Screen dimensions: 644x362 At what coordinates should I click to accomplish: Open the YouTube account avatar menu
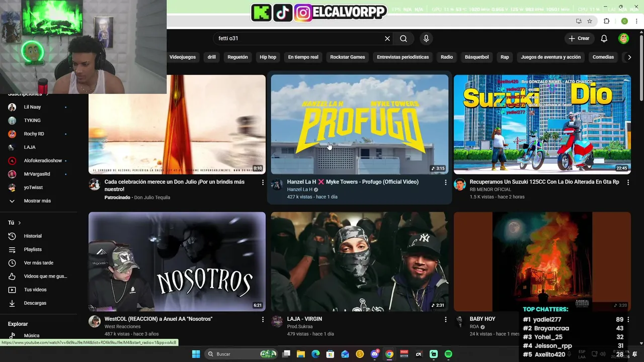point(624,39)
